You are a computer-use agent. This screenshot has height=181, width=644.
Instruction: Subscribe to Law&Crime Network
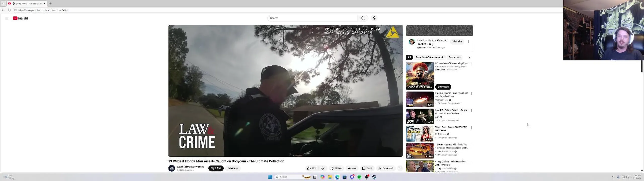click(233, 168)
